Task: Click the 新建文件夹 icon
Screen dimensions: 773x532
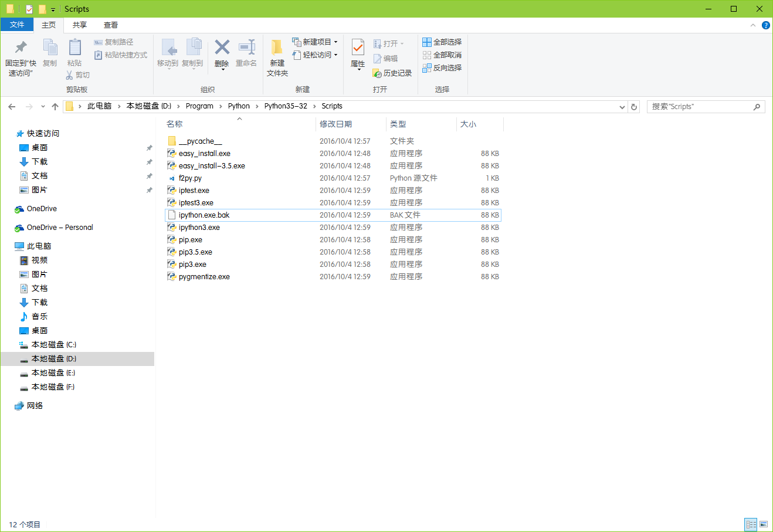Action: [277, 47]
